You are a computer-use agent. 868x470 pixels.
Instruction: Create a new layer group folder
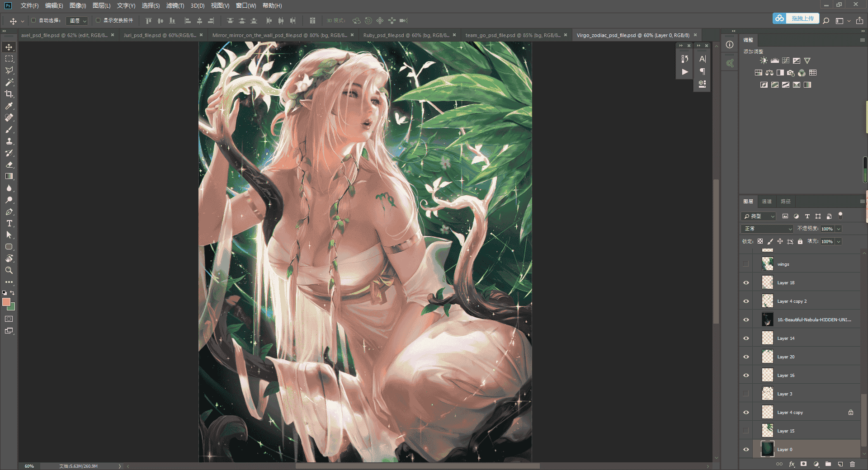coord(828,464)
